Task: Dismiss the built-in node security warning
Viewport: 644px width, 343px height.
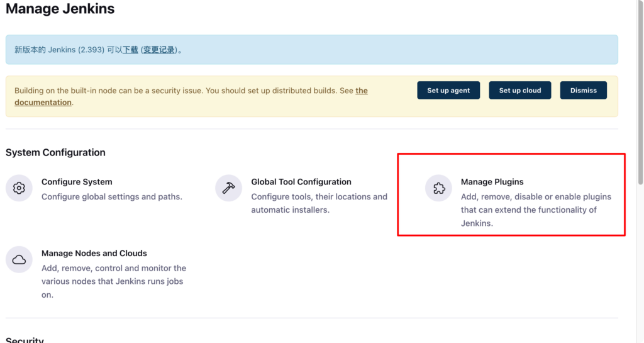Action: tap(583, 91)
